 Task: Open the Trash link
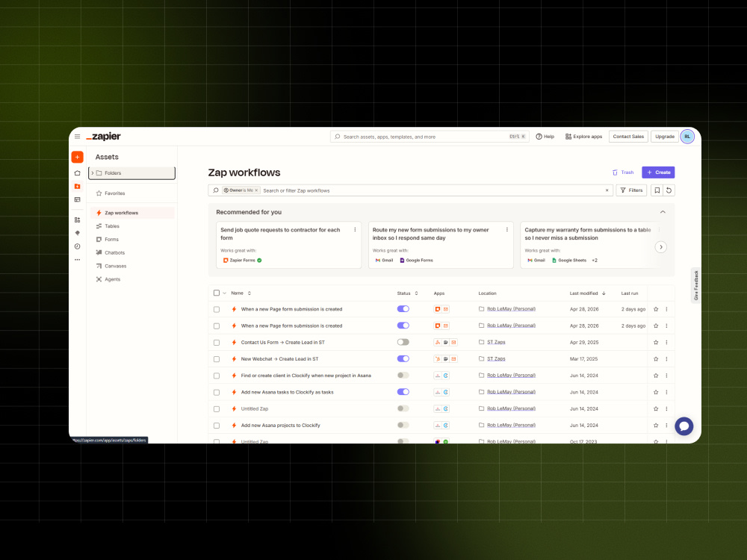tap(623, 172)
